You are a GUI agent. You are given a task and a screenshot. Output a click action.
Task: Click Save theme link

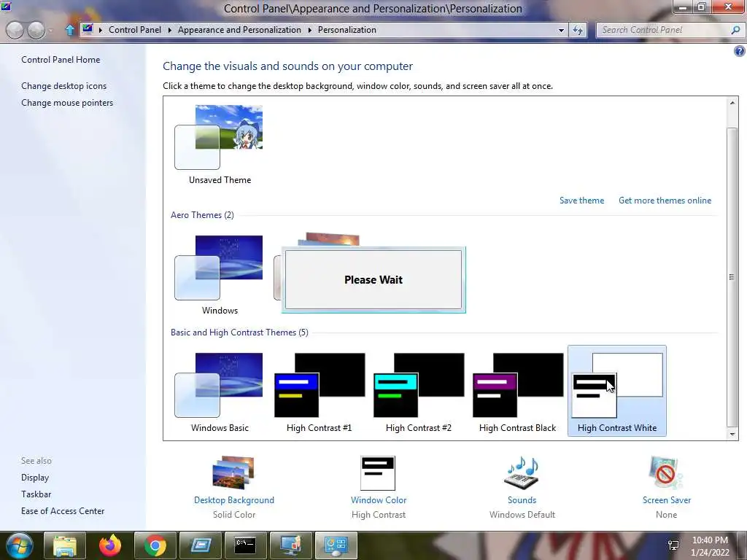(581, 201)
